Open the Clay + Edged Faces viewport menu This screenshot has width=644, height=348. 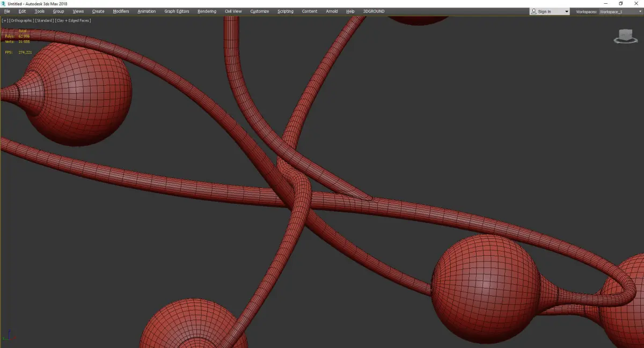click(72, 20)
